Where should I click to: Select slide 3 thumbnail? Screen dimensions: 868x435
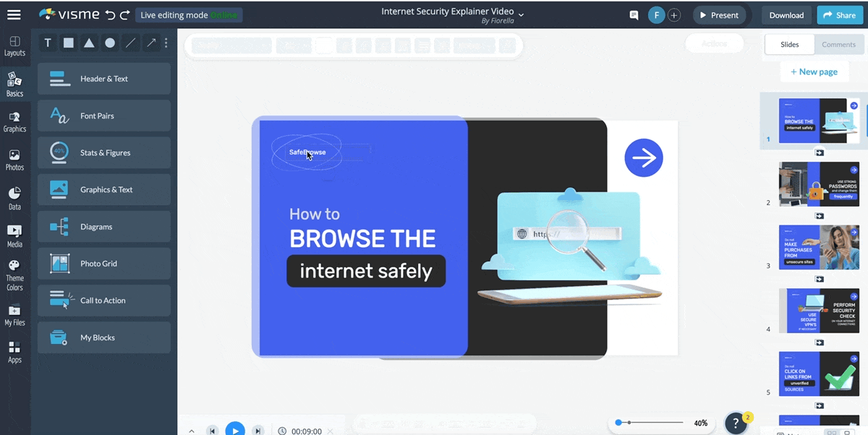coord(819,247)
